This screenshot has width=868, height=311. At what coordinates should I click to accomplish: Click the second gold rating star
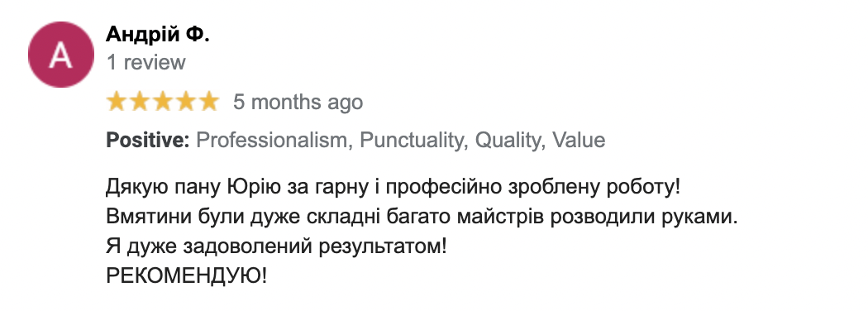[140, 102]
